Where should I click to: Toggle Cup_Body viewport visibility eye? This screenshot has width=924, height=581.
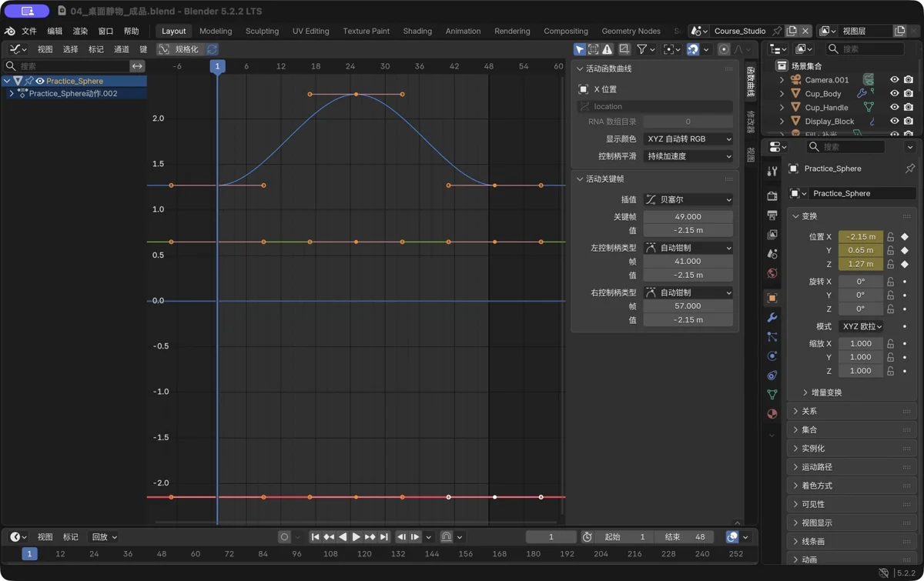coord(894,94)
